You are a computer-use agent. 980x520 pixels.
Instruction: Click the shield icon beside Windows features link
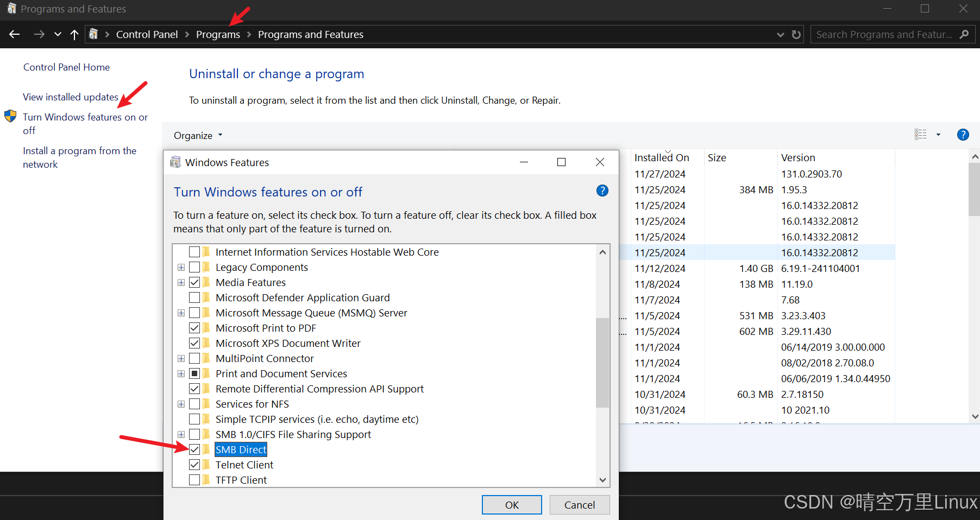10,116
